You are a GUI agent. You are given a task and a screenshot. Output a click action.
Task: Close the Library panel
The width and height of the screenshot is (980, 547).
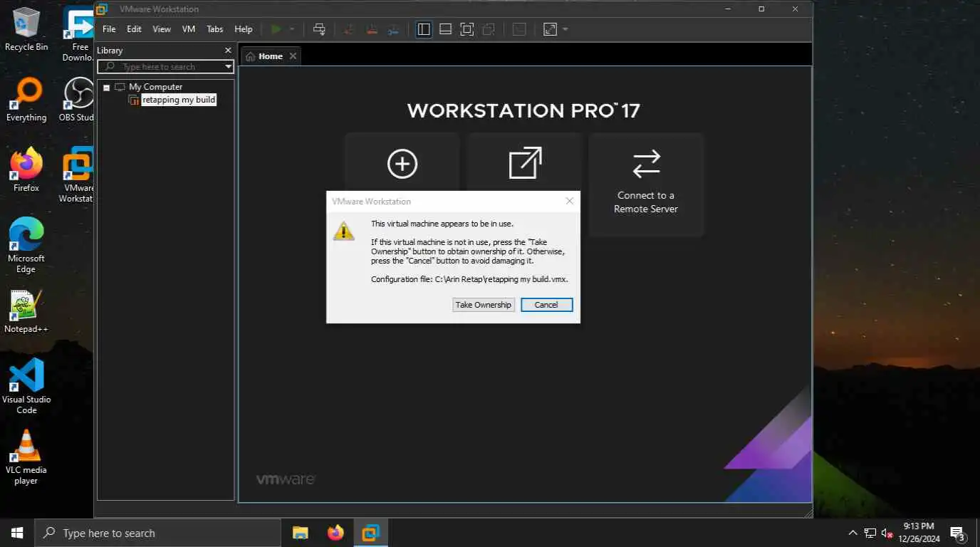(228, 51)
